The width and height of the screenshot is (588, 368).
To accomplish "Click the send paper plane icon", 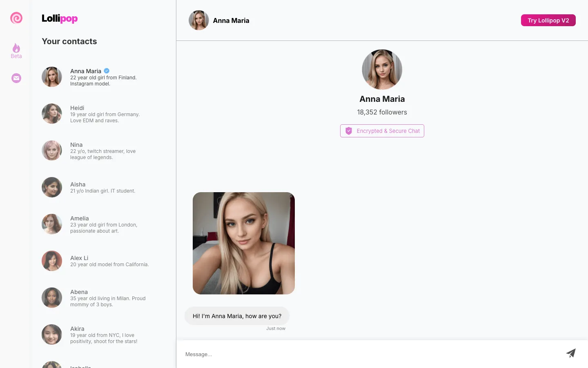I will pos(571,353).
